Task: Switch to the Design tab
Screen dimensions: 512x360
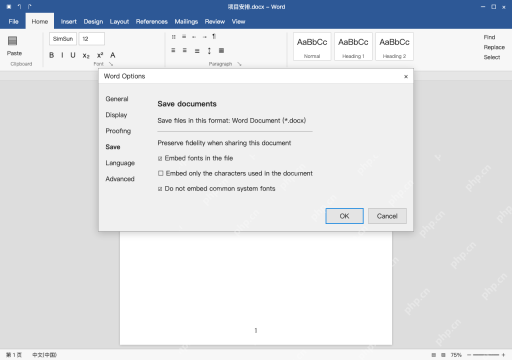Action: [93, 22]
